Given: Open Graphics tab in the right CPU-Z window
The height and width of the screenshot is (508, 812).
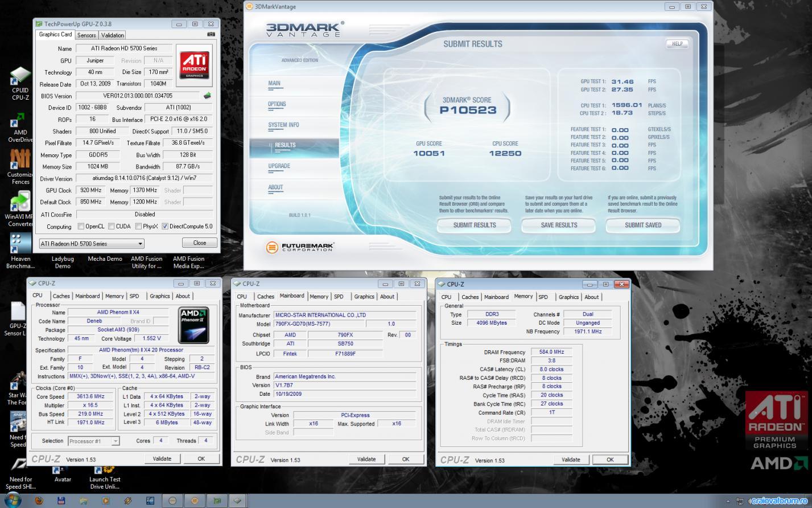Looking at the screenshot, I should 568,297.
